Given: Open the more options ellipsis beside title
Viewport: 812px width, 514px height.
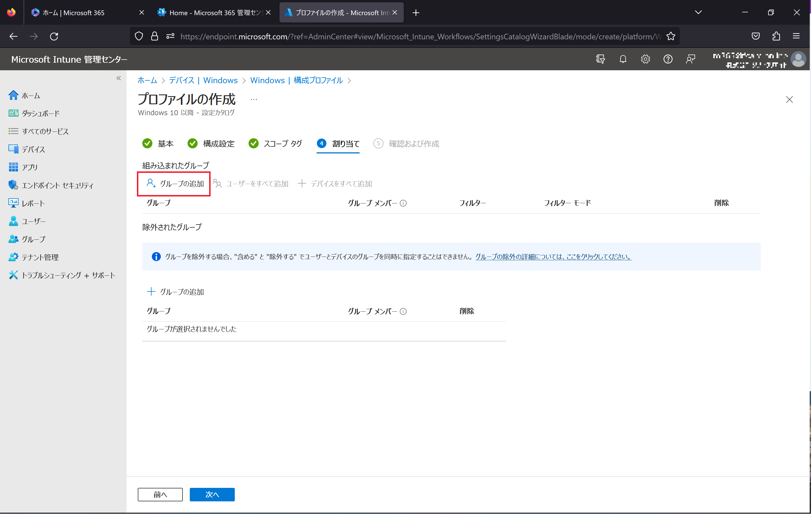Looking at the screenshot, I should click(254, 99).
